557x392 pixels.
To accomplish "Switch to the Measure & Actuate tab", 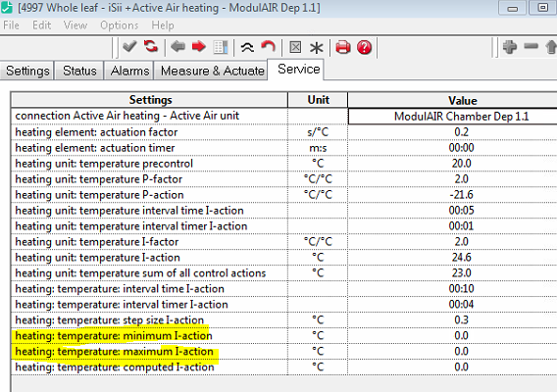I will click(x=212, y=71).
